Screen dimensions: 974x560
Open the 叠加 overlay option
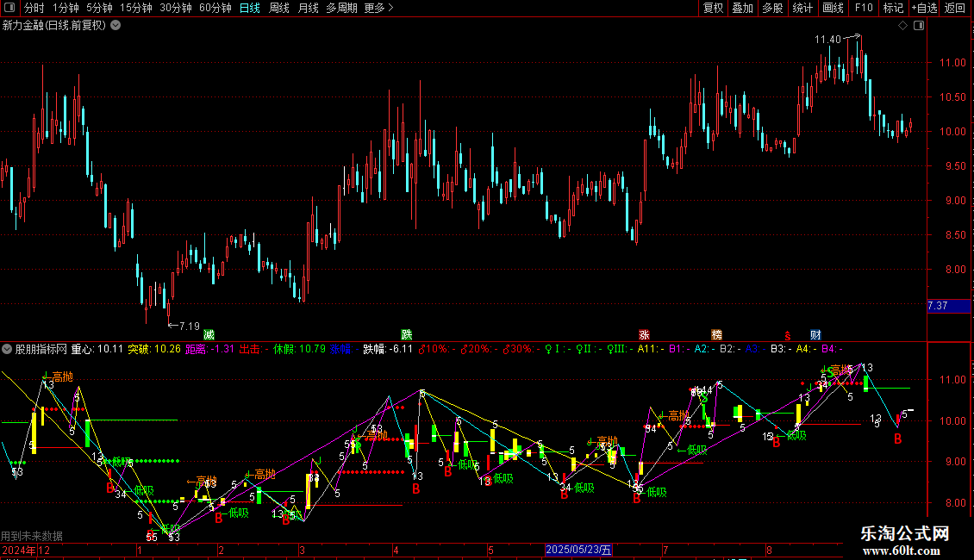coord(742,8)
